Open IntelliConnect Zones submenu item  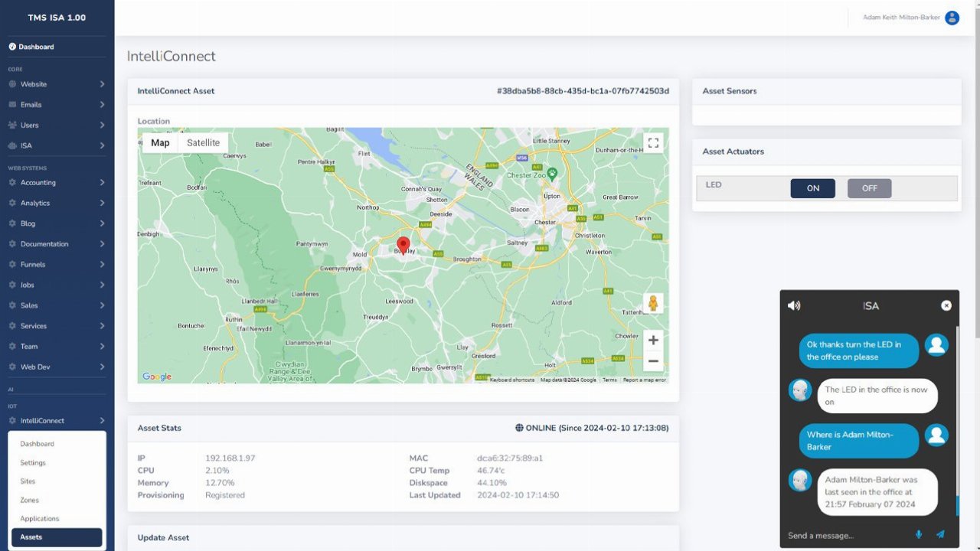tap(29, 500)
